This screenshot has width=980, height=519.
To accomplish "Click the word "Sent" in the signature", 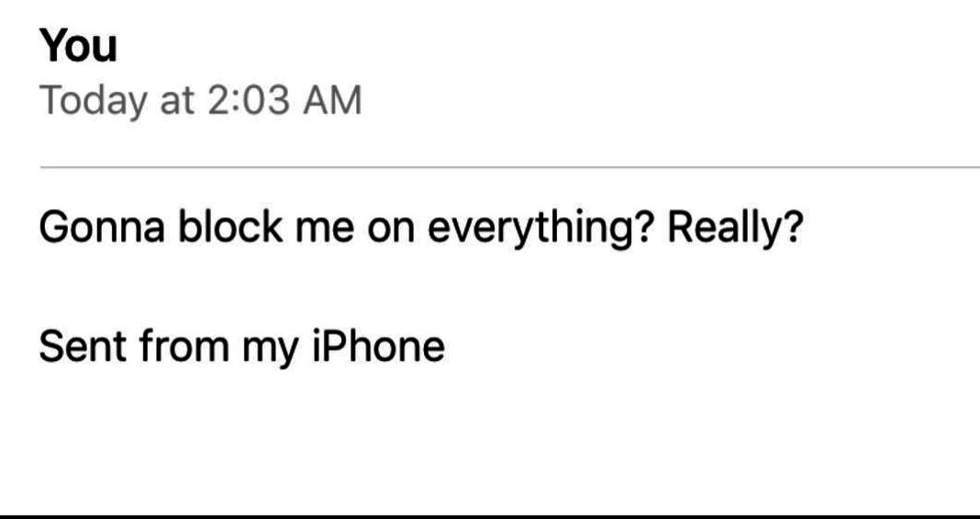I will tap(84, 346).
